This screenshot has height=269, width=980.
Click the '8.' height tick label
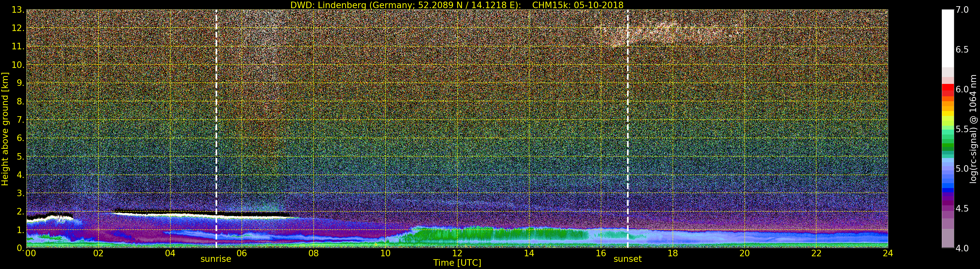[21, 102]
